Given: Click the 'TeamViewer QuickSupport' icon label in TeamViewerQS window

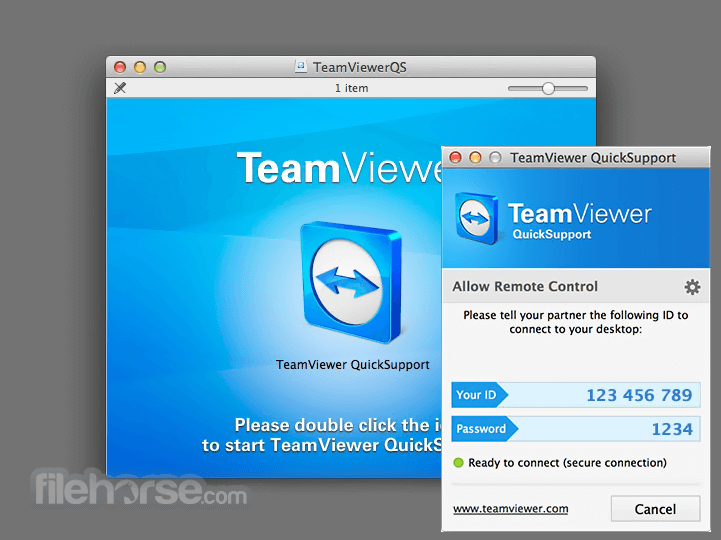Looking at the screenshot, I should [x=352, y=365].
